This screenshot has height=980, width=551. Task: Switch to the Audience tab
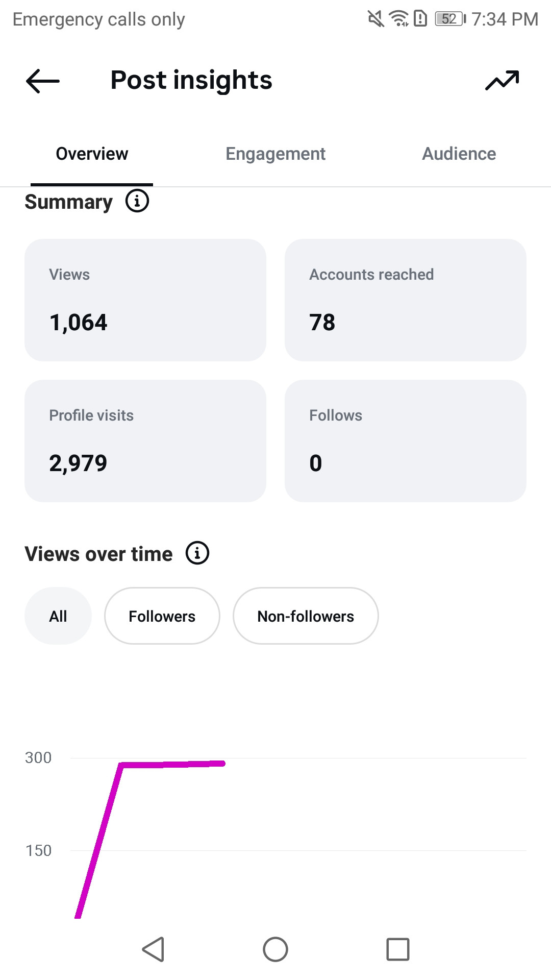[459, 154]
